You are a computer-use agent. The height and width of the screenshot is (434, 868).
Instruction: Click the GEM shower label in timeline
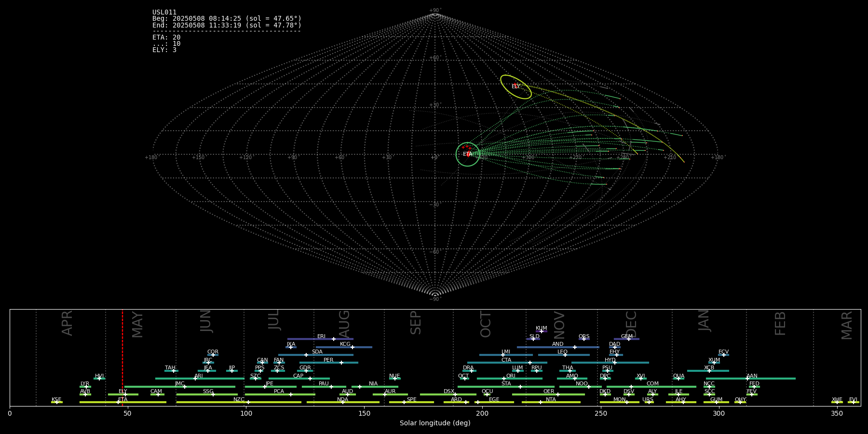pyautogui.click(x=627, y=336)
